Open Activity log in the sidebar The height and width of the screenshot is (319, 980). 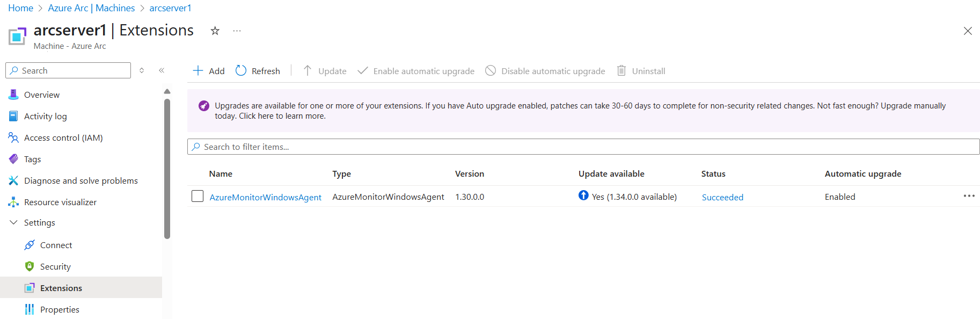(46, 116)
